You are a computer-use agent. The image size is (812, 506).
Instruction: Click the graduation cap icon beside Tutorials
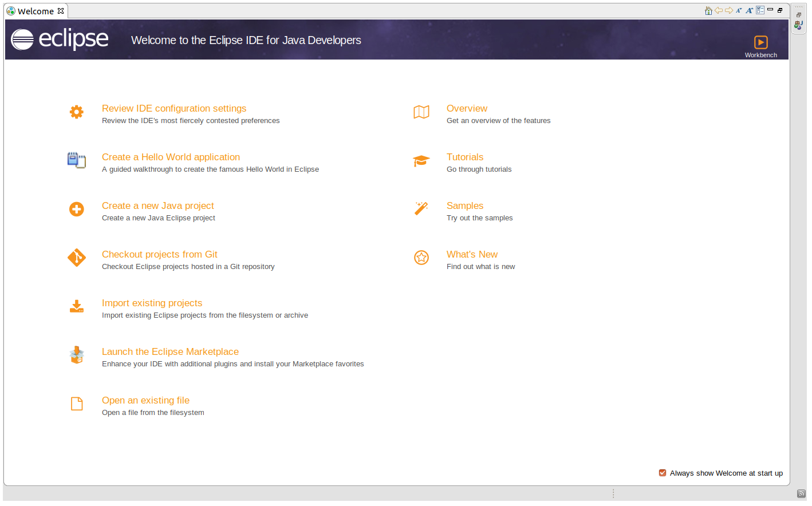tap(421, 161)
